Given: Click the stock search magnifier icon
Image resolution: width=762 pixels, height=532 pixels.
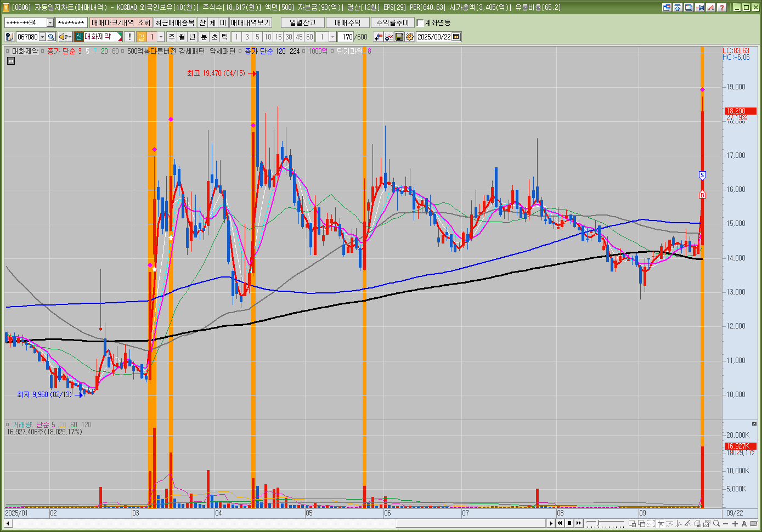Looking at the screenshot, I should [x=52, y=37].
